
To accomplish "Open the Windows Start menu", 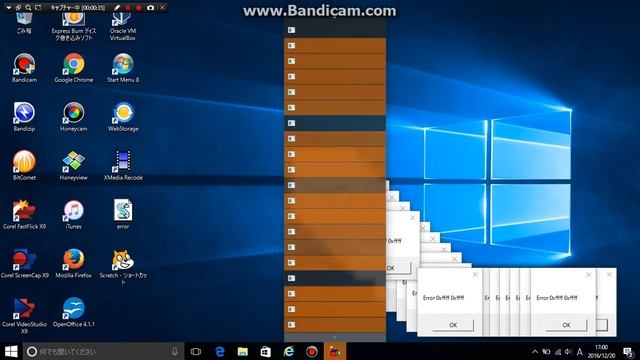I will coord(11,351).
